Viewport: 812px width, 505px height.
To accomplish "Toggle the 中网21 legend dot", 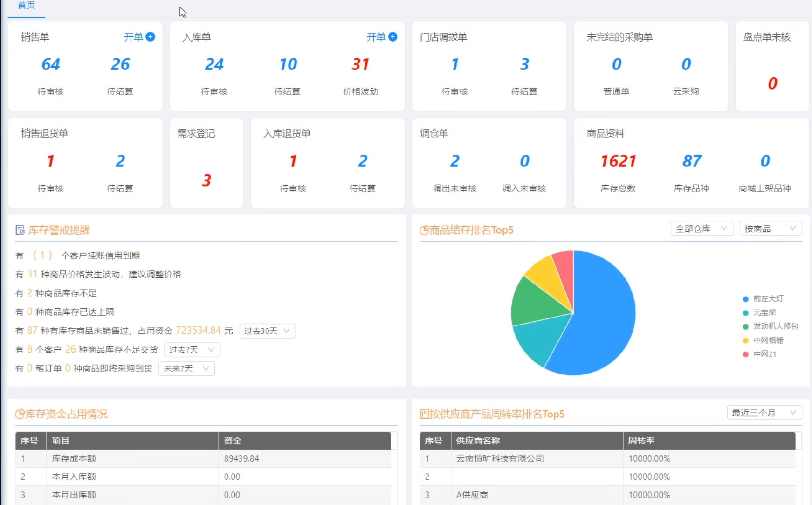I will 746,354.
